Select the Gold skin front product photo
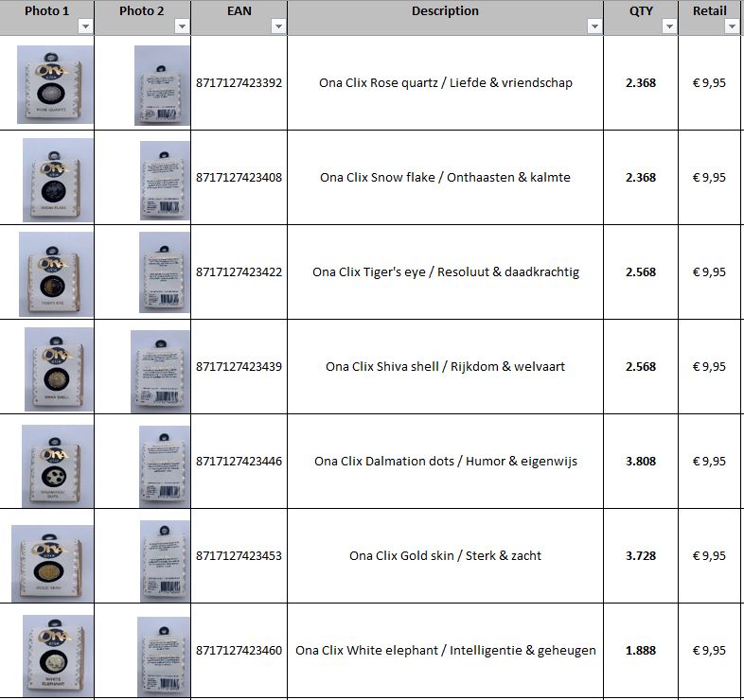Viewport: 744px width, 700px height. pyautogui.click(x=52, y=564)
